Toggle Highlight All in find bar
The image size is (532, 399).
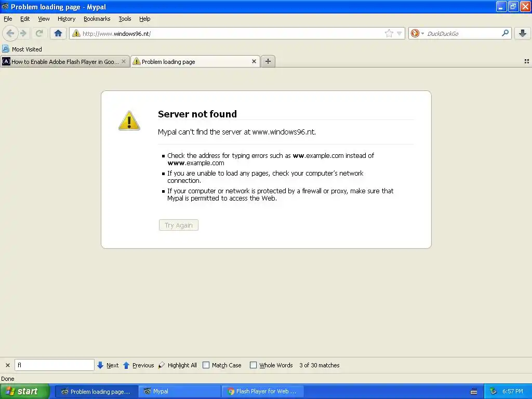click(178, 365)
